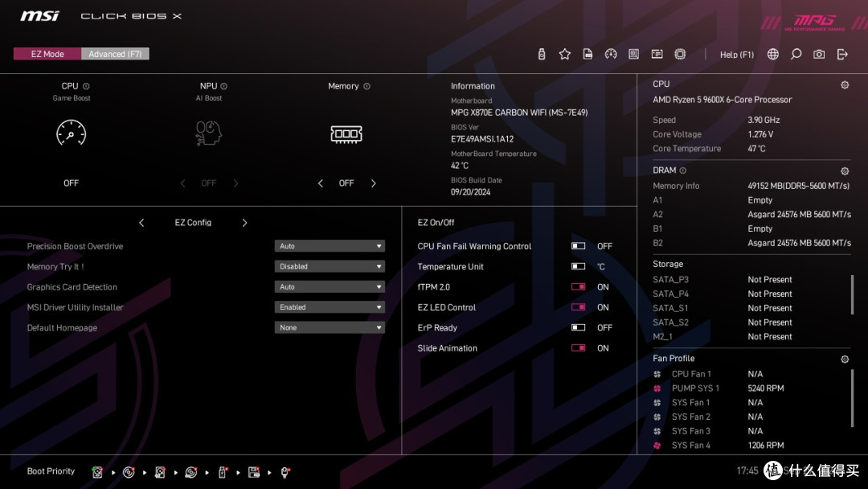Click Memory profile right arrow

pos(373,183)
